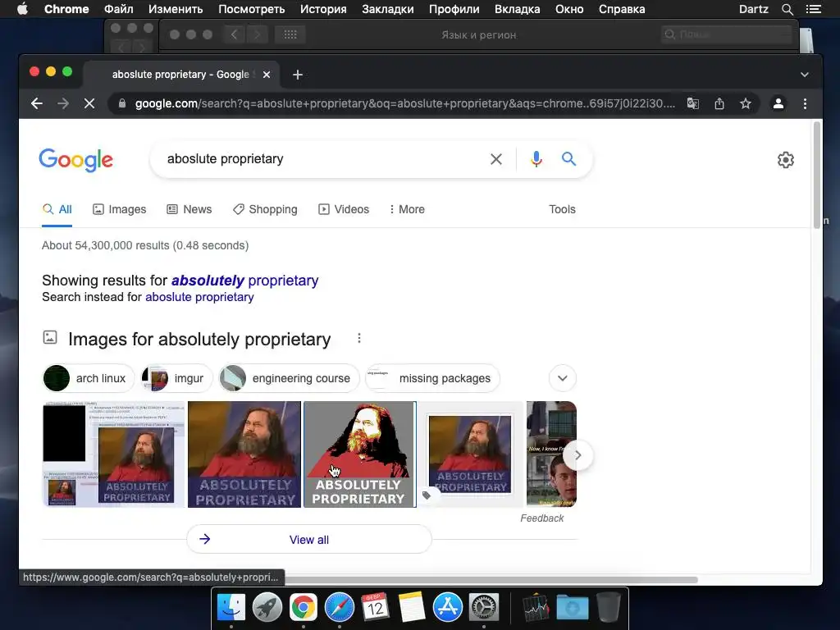Open options menu for Images section

(359, 338)
